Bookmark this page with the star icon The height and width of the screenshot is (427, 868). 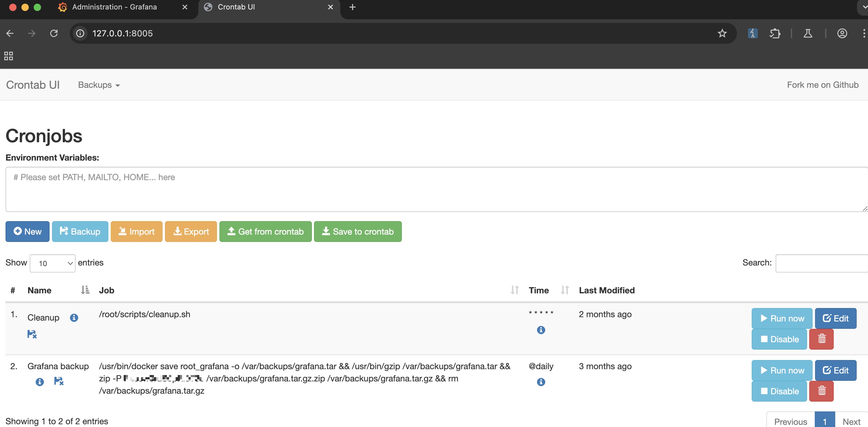pos(722,33)
